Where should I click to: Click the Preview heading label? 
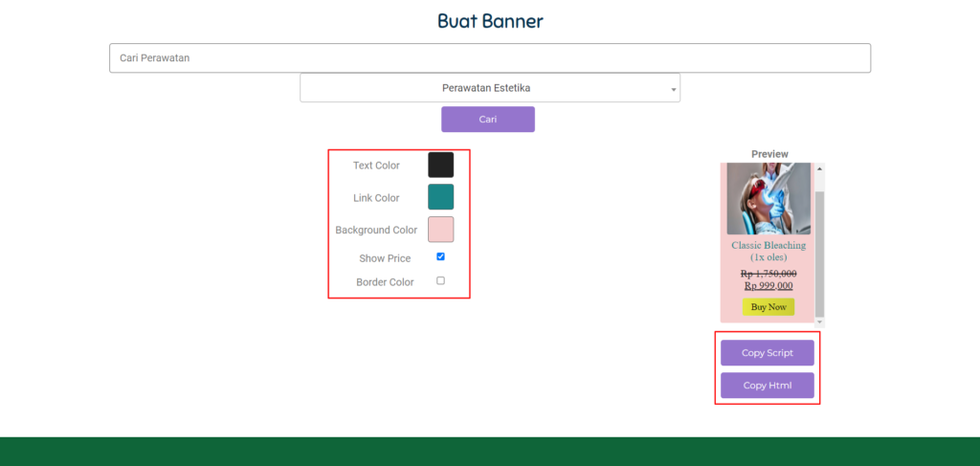pos(769,154)
